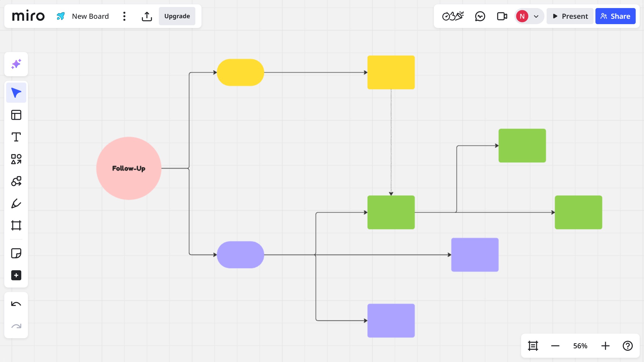Open the Sticky note tool
This screenshot has height=362, width=644.
[16, 253]
